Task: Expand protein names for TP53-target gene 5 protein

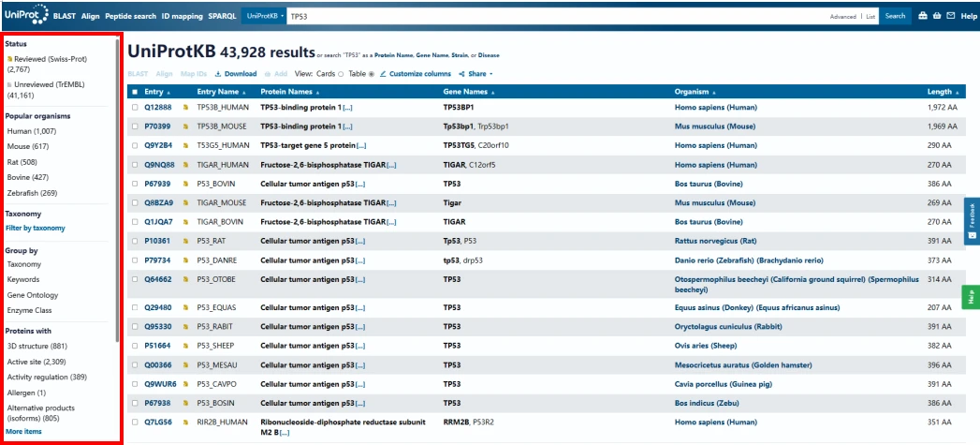Action: coord(360,146)
